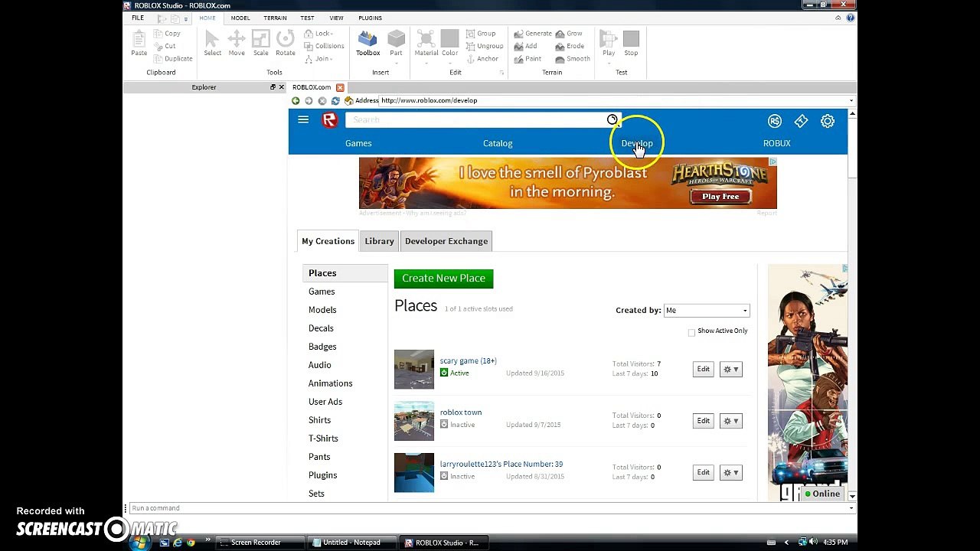Open gear dropdown for scary game
Viewport: 980px width, 551px height.
[731, 369]
